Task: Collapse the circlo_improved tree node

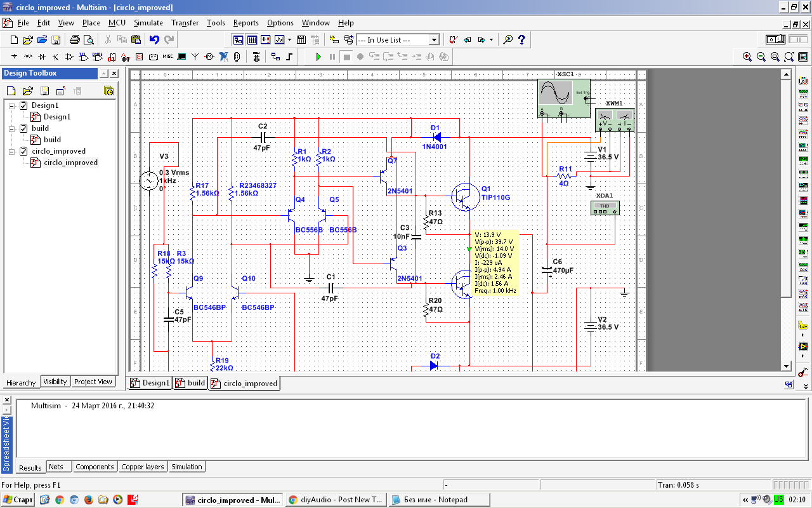Action: 11,151
